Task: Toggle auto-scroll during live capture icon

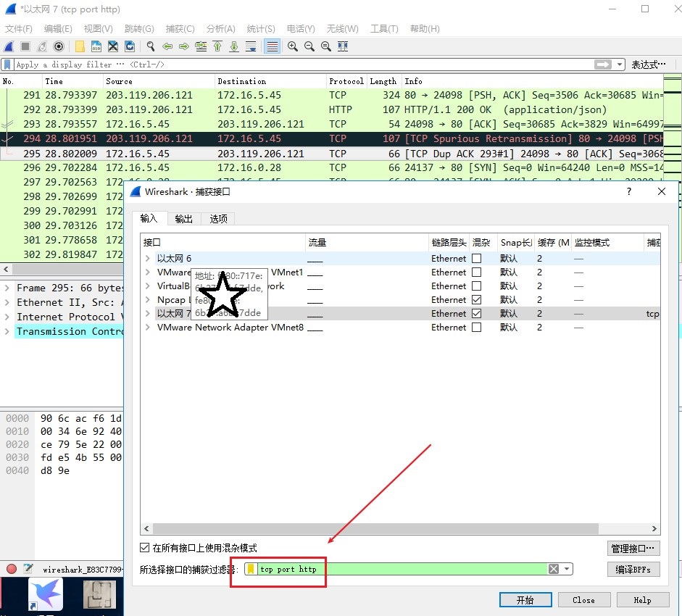Action: click(x=251, y=46)
